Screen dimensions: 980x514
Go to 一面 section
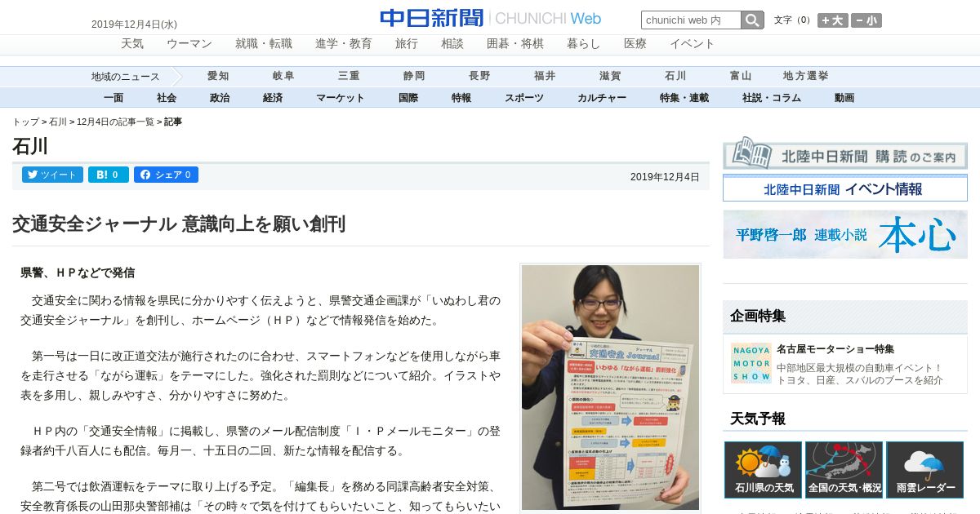click(x=114, y=98)
